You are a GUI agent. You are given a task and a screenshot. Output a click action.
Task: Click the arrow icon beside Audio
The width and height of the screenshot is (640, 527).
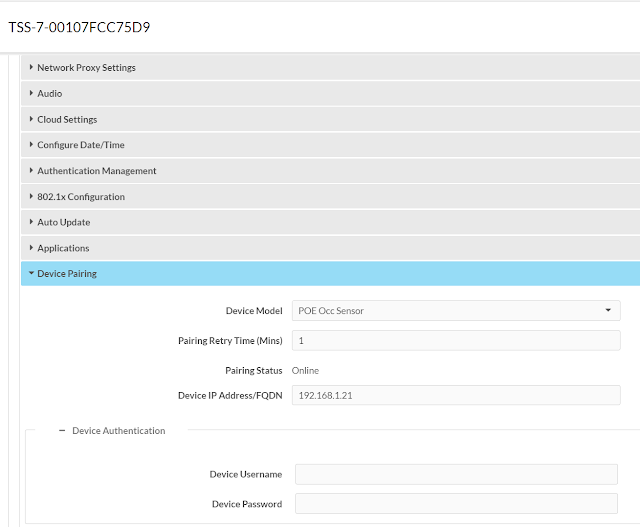32,94
